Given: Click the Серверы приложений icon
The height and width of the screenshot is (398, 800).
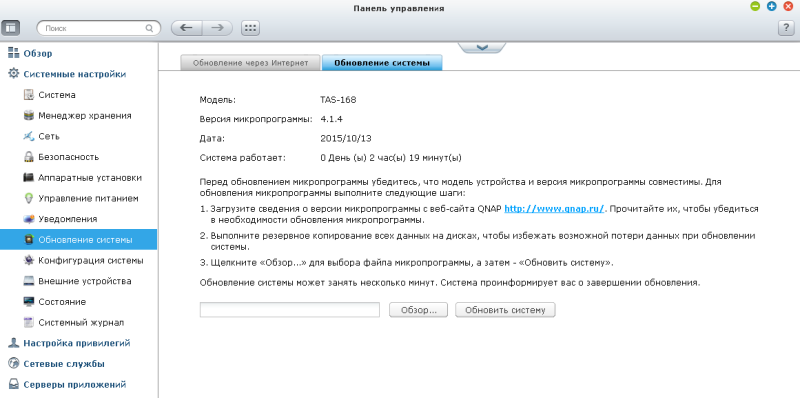Looking at the screenshot, I should [14, 384].
